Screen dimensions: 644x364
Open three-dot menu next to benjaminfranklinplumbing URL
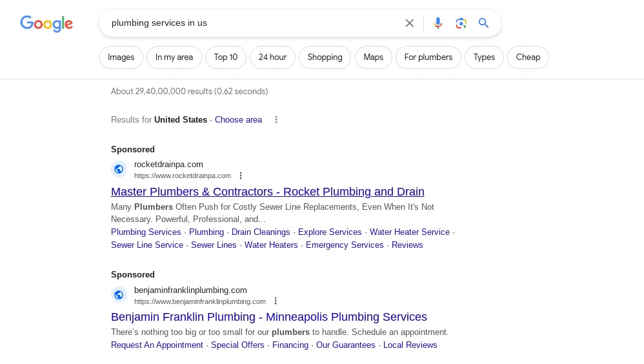click(276, 301)
